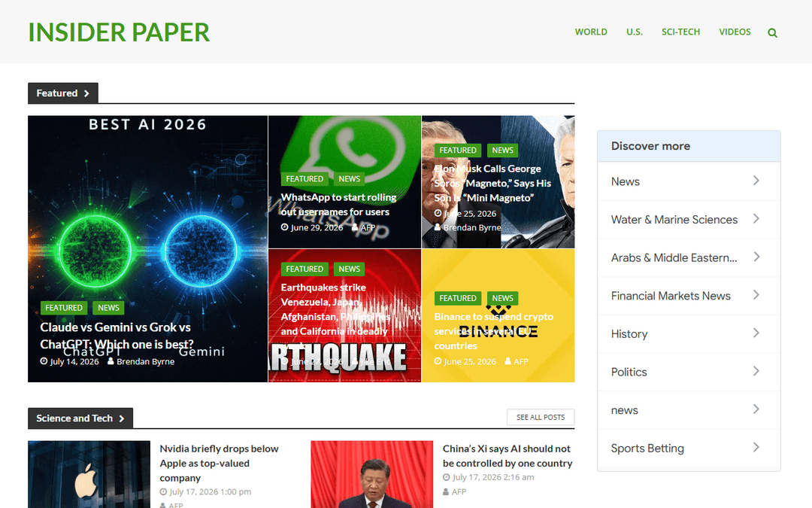Viewport: 812px width, 508px height.
Task: Click the June 29, 2026 WhatsApp date
Action: click(x=317, y=227)
